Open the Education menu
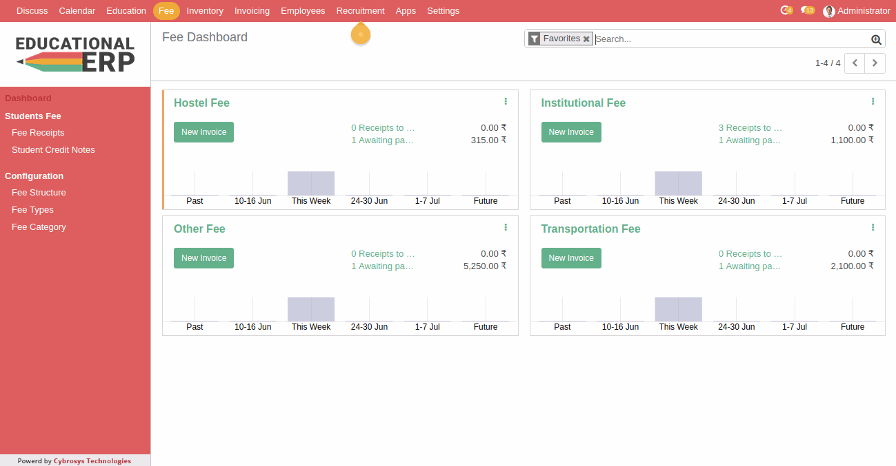The height and width of the screenshot is (466, 896). coord(126,11)
